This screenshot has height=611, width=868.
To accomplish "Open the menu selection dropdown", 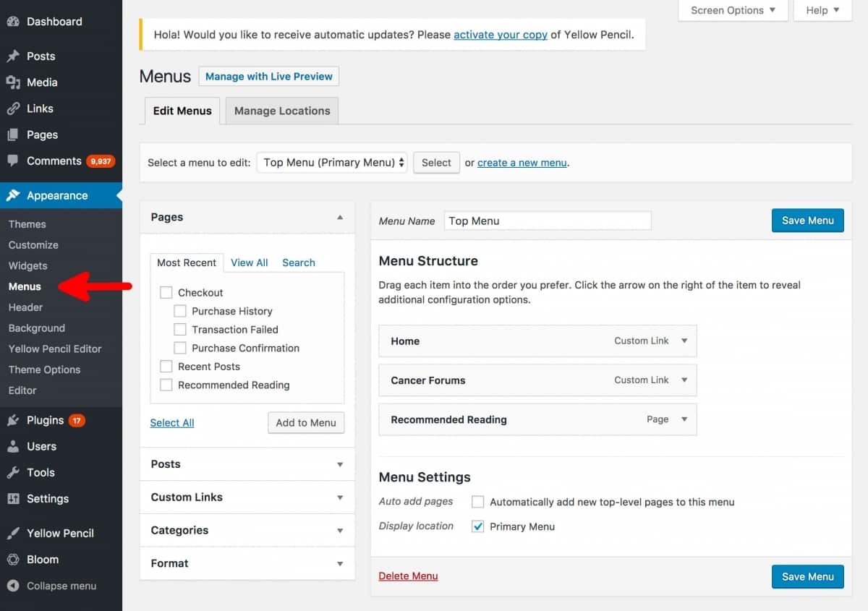I will [332, 162].
